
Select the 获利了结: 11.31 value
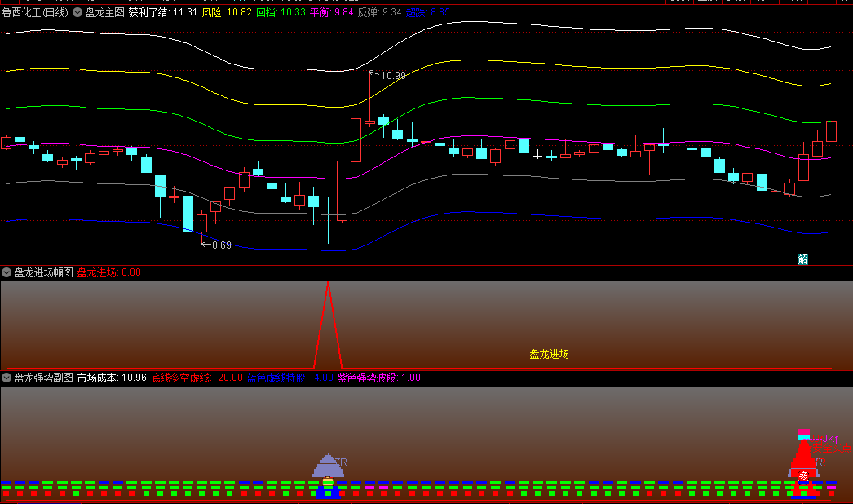(x=162, y=12)
